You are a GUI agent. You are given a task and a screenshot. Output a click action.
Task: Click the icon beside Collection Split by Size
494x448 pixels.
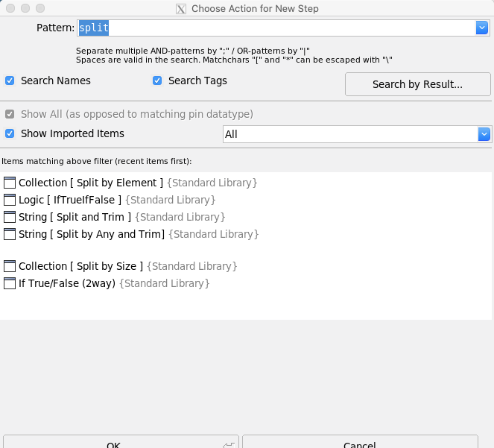(10, 266)
